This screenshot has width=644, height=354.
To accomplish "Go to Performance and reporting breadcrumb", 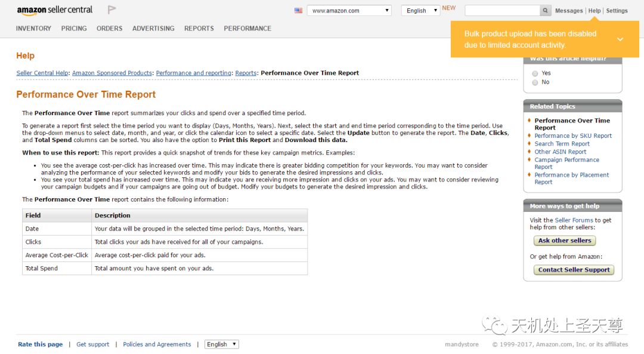I will click(193, 73).
